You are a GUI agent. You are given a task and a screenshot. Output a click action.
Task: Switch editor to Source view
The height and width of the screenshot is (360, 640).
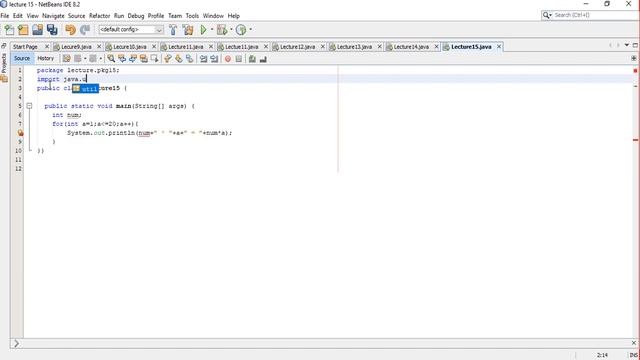pos(22,58)
